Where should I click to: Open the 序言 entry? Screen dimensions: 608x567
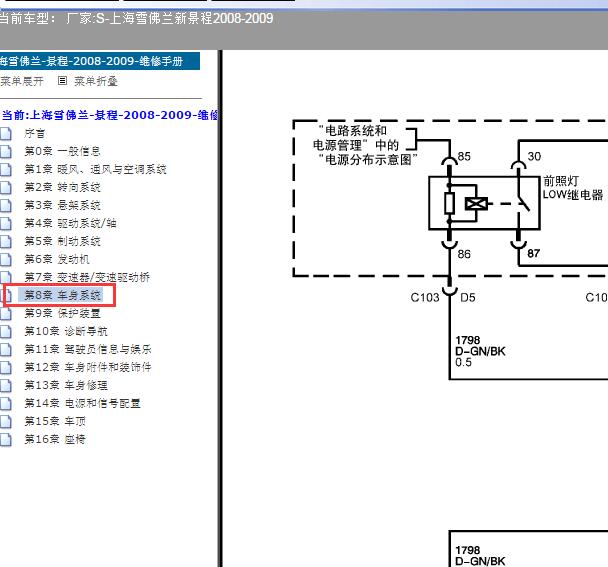[x=35, y=133]
